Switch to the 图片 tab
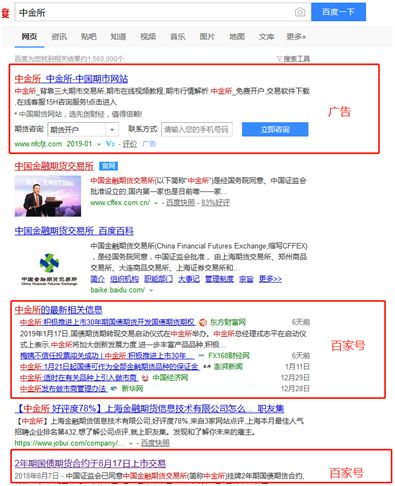Image resolution: width=395 pixels, height=486 pixels. coord(207,36)
